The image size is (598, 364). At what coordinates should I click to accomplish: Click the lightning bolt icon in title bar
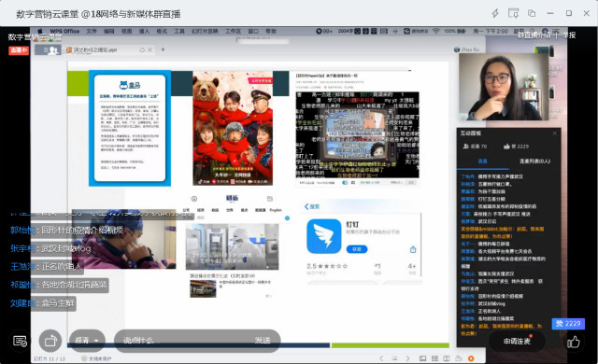(495, 13)
